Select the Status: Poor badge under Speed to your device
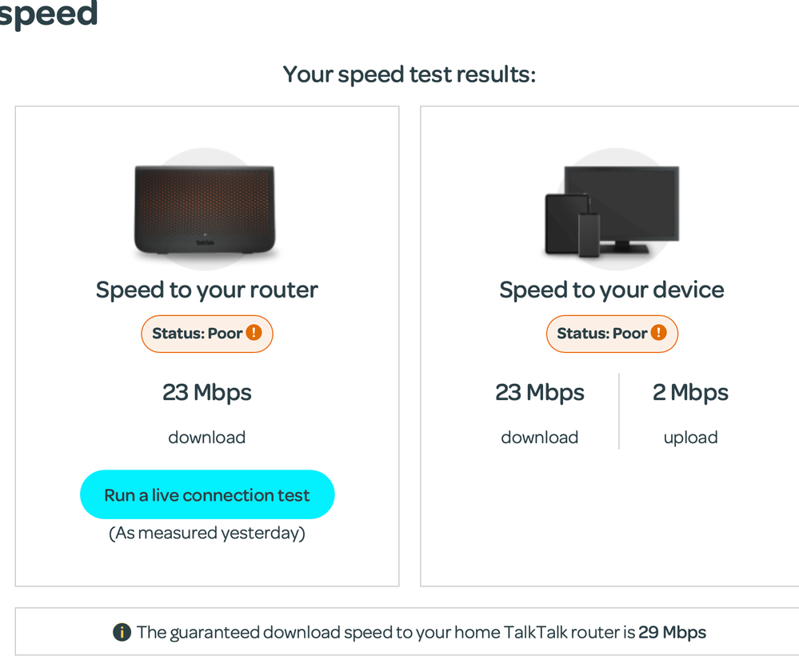The height and width of the screenshot is (672, 799). 612,334
